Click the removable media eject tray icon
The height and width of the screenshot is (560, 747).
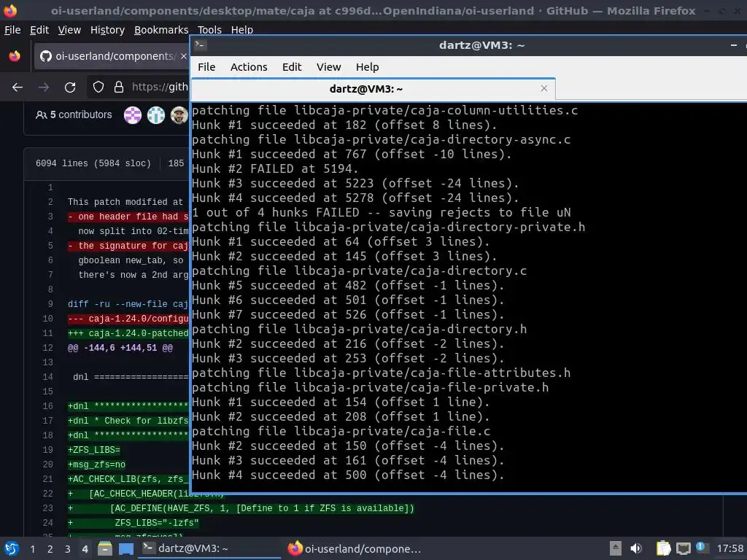tap(616, 548)
